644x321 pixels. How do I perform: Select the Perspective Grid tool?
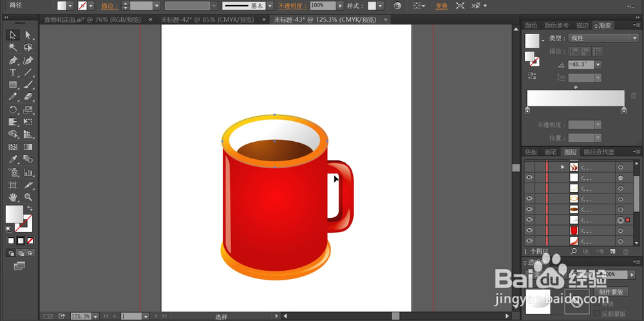click(x=28, y=134)
